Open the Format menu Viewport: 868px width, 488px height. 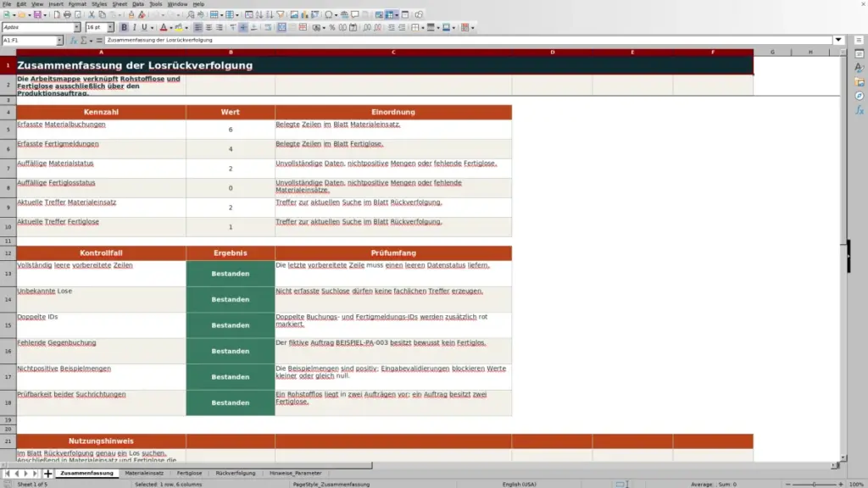click(77, 4)
